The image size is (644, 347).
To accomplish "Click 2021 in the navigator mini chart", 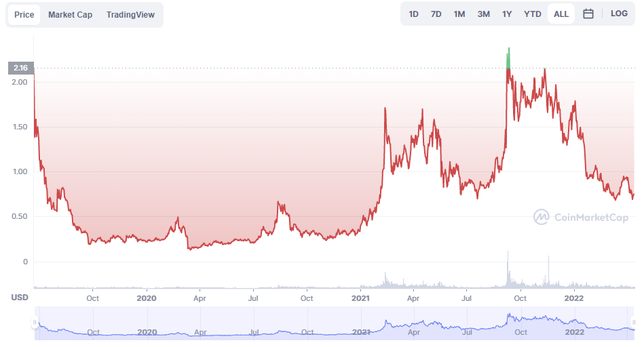I will tap(361, 332).
